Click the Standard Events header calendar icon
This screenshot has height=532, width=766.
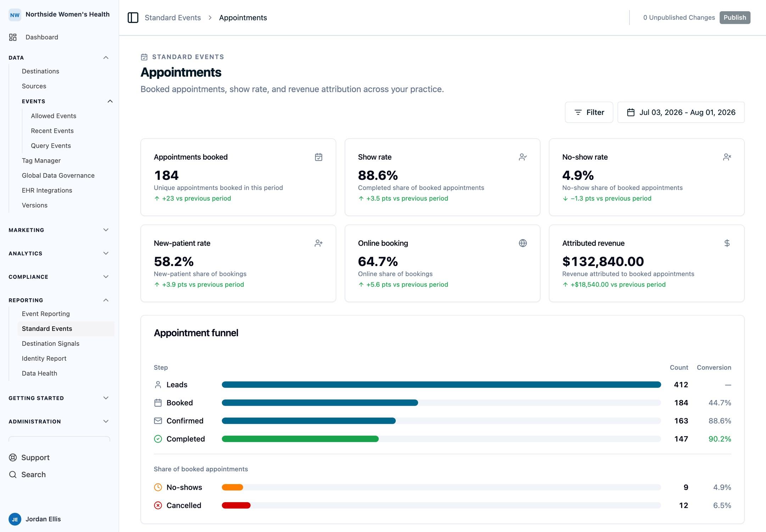(x=144, y=57)
